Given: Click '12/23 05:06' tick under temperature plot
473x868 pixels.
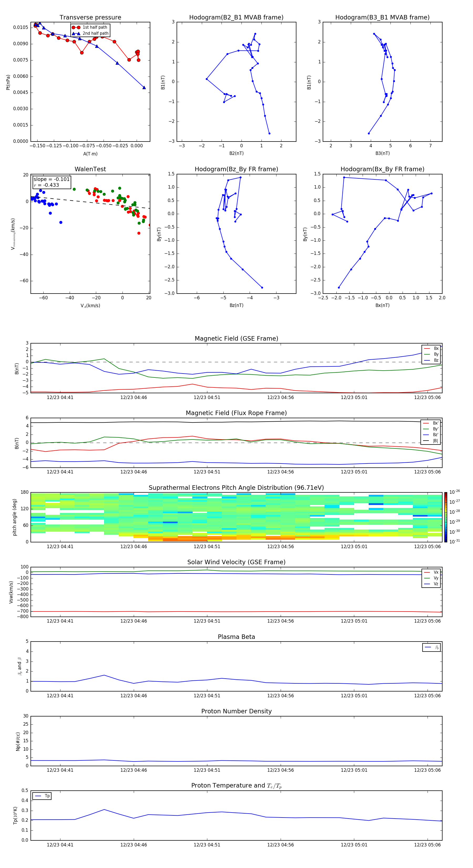Looking at the screenshot, I should tap(427, 845).
